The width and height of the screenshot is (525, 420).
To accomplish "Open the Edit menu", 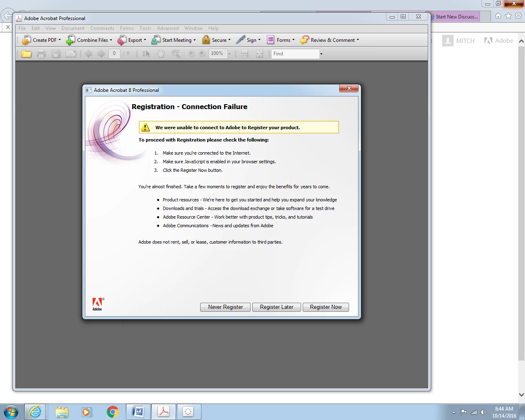I will coord(36,28).
